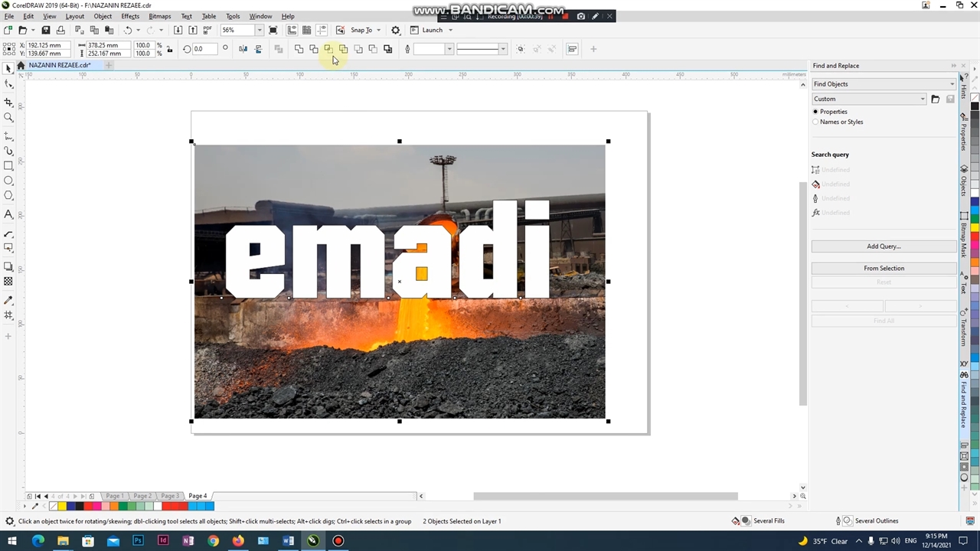This screenshot has width=980, height=551.
Task: Toggle the lock ratio padlock
Action: [x=169, y=49]
